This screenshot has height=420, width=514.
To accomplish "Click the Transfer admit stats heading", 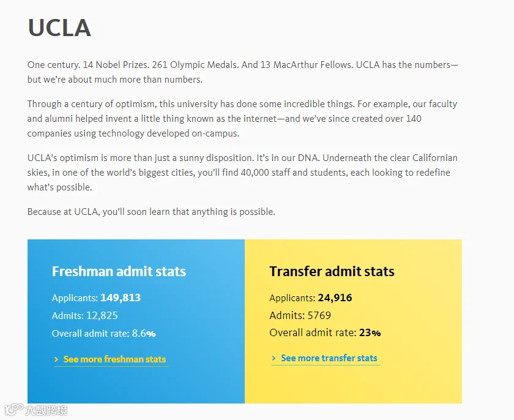I will (332, 271).
